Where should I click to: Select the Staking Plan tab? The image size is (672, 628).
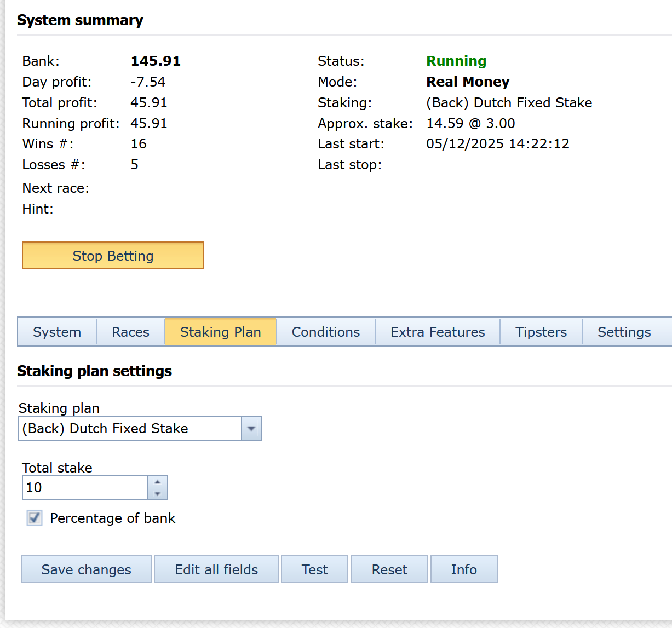(x=220, y=332)
